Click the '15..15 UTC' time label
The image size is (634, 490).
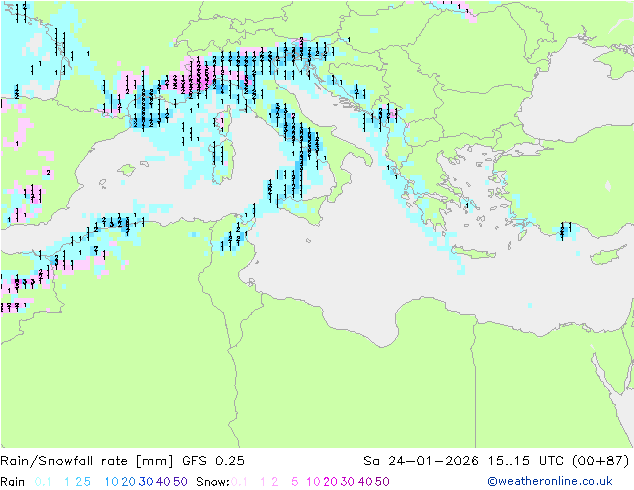tap(525, 461)
